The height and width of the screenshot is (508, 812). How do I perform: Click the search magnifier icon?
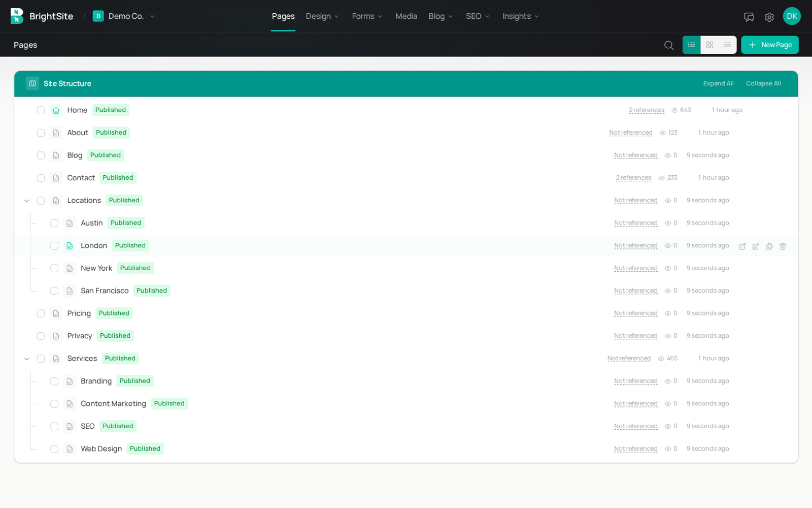[669, 45]
